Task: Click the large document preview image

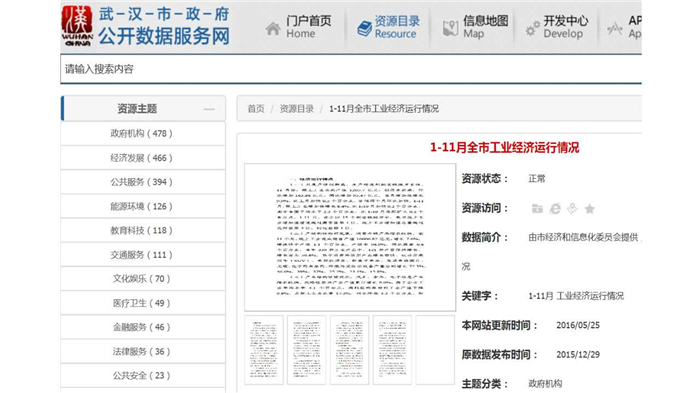Action: pyautogui.click(x=350, y=237)
